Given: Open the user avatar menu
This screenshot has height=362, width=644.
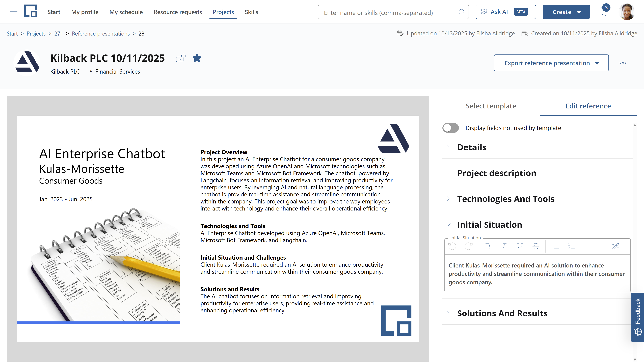Looking at the screenshot, I should point(627,12).
